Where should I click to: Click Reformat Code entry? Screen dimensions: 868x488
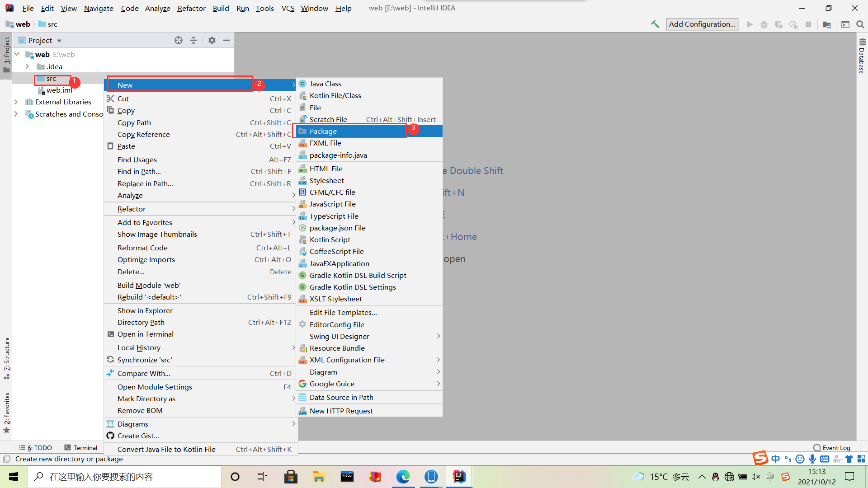(201, 248)
